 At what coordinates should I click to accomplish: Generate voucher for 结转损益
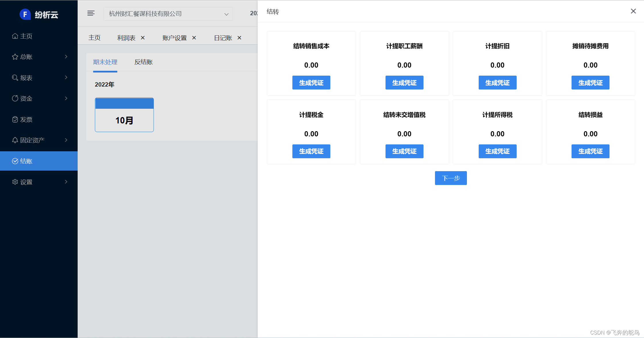590,151
